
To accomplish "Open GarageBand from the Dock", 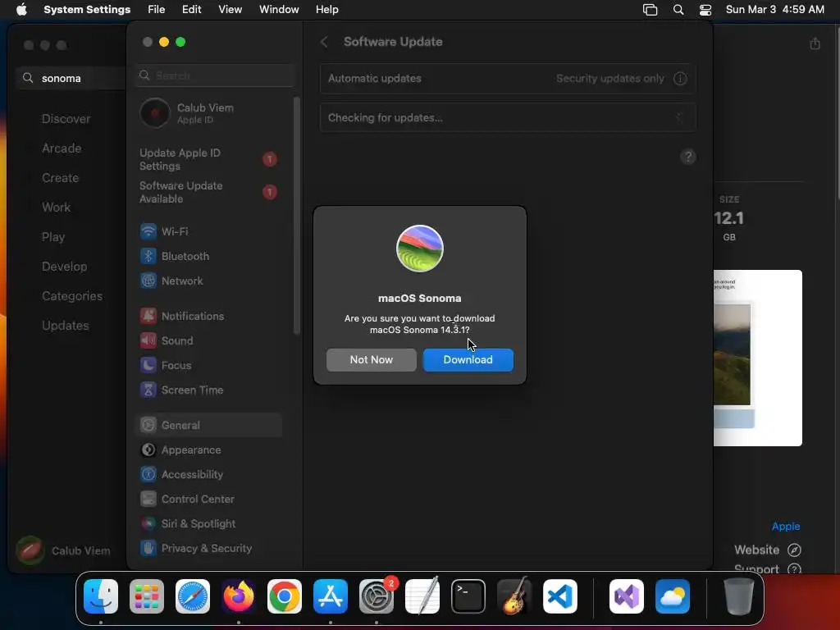I will (x=514, y=596).
